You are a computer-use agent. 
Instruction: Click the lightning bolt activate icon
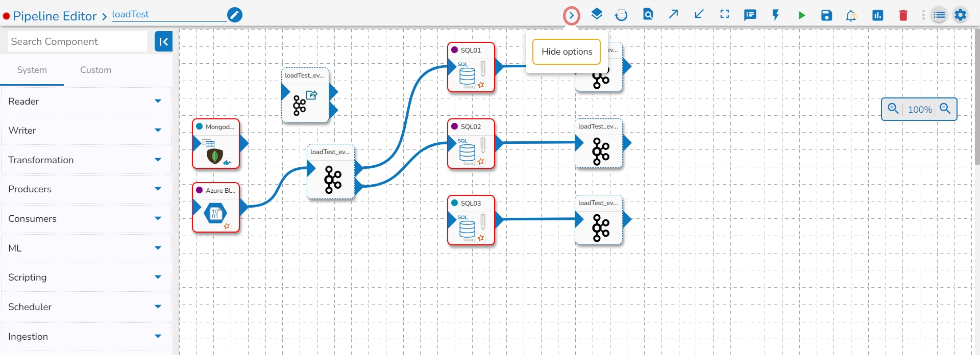coord(776,15)
